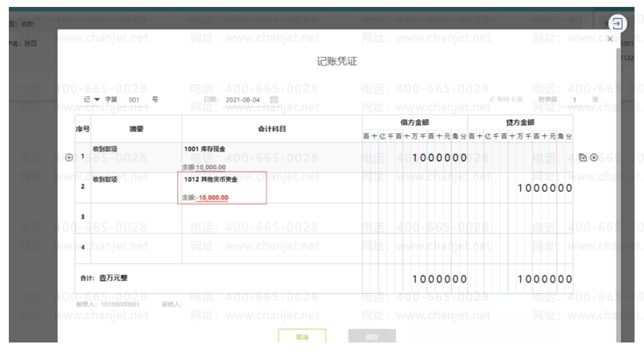Select row 2 summary 收到款项
The width and height of the screenshot is (644, 357).
105,179
